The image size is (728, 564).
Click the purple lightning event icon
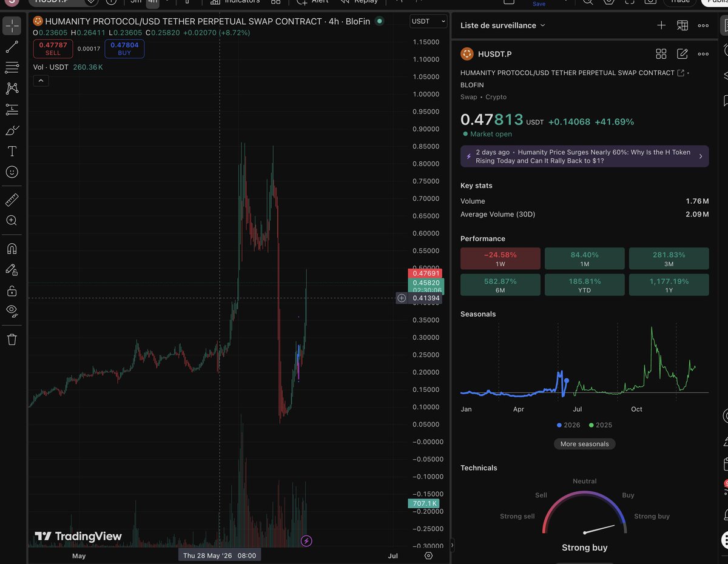click(306, 540)
